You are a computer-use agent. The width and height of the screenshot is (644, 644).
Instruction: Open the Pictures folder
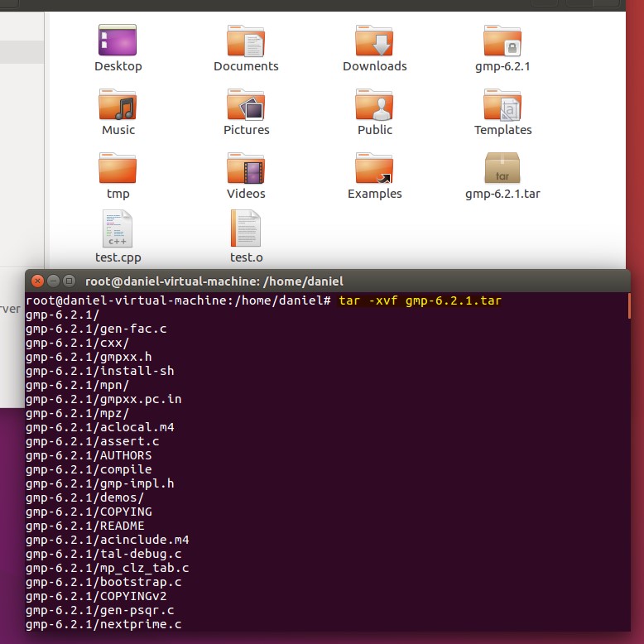coord(246,106)
